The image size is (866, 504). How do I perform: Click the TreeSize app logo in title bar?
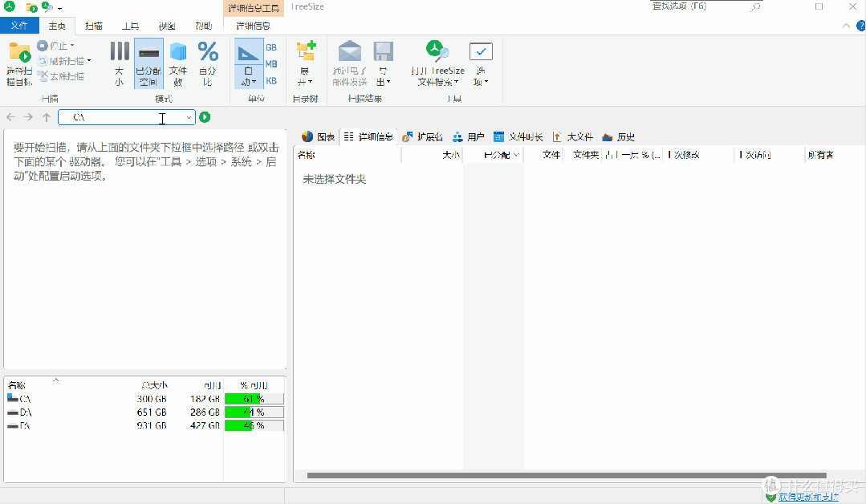point(10,6)
